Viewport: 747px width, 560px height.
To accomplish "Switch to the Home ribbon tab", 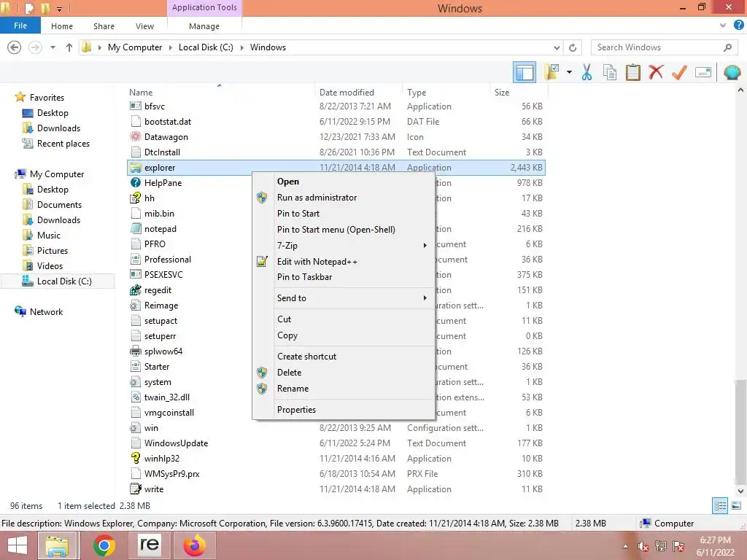I will pos(62,26).
